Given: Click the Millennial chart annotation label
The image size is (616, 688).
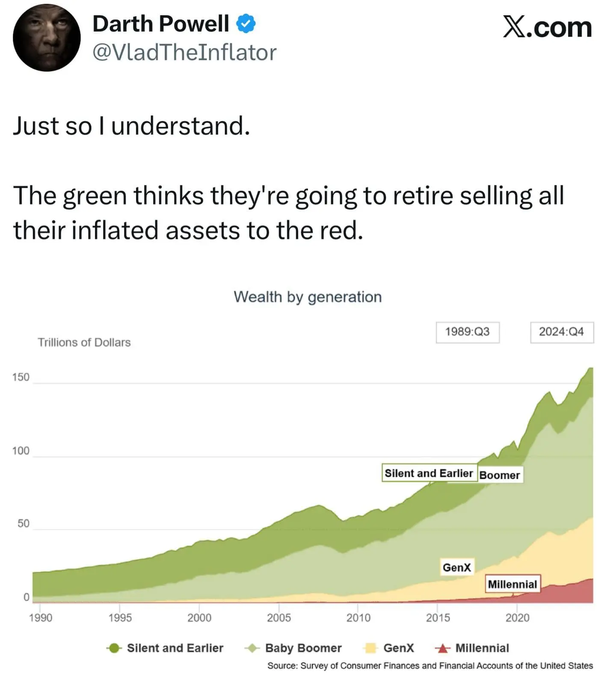Looking at the screenshot, I should 512,584.
